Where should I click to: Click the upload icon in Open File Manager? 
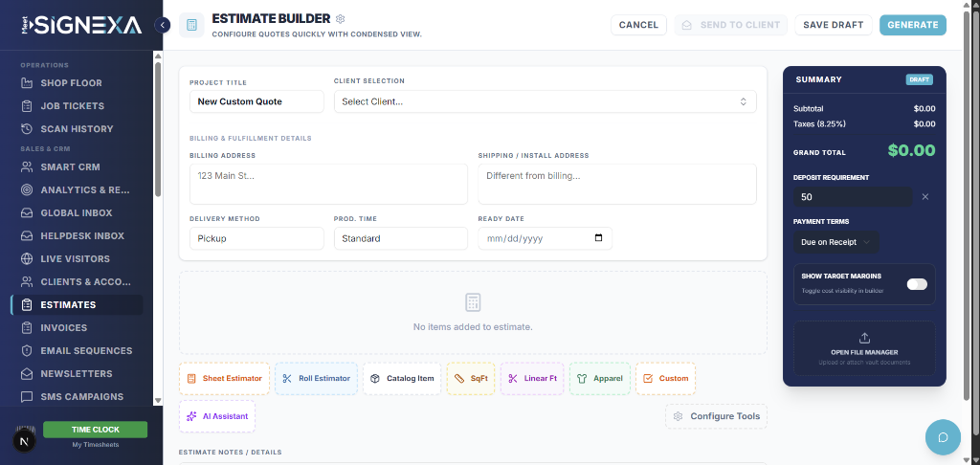tap(864, 338)
